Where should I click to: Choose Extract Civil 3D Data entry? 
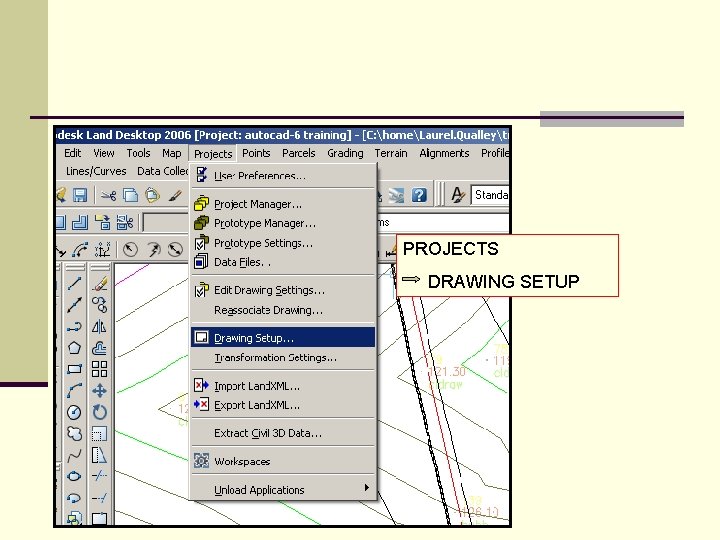point(283,433)
